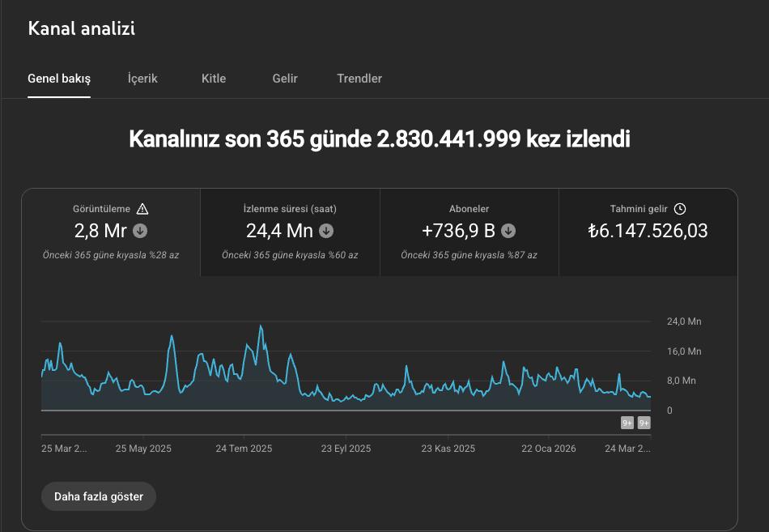Switch to the Kitle tab

pos(213,79)
